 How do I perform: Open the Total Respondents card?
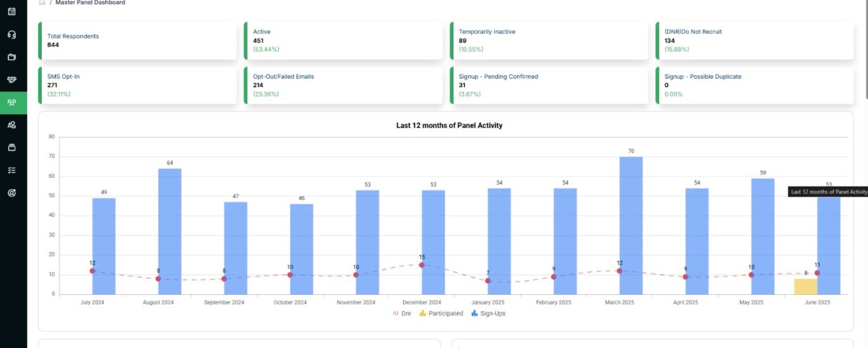[x=137, y=40]
